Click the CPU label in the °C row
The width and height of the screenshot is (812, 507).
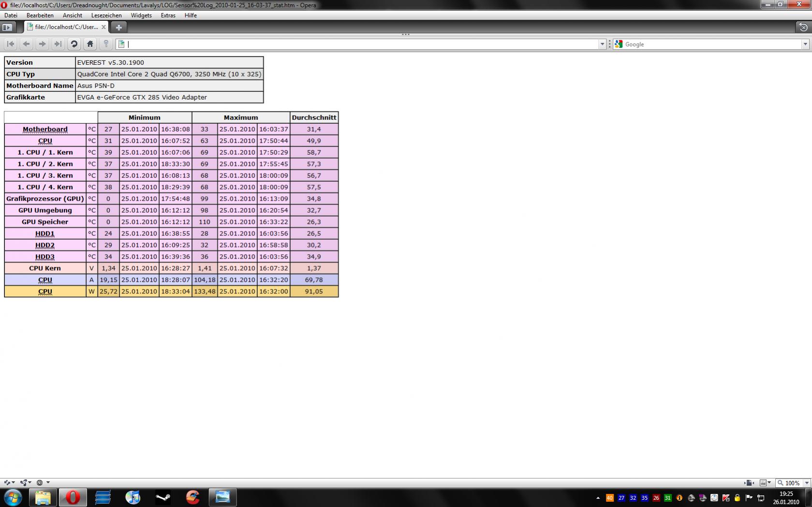[45, 141]
